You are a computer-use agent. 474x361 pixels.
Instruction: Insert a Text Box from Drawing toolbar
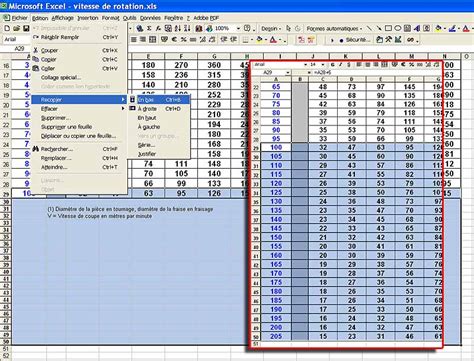click(407, 29)
